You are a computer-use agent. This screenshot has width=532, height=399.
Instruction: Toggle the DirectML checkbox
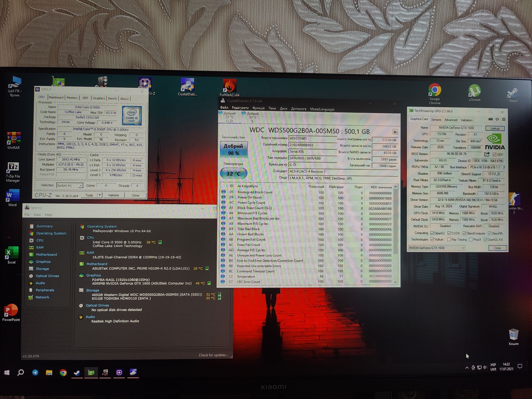coord(489,233)
